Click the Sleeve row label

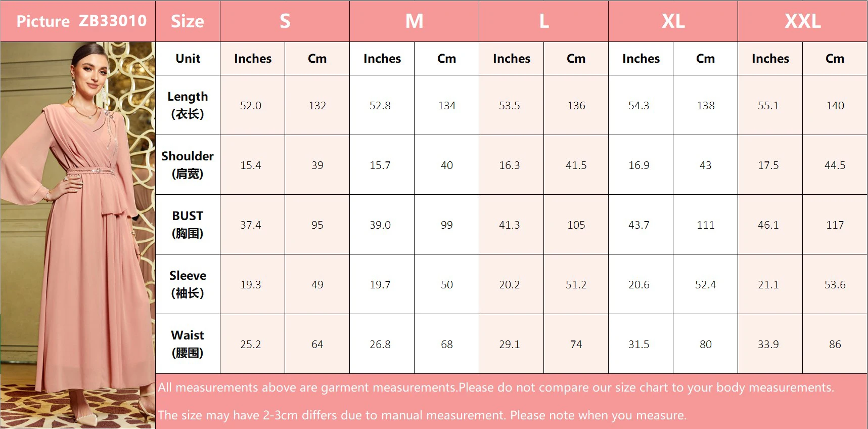188,284
